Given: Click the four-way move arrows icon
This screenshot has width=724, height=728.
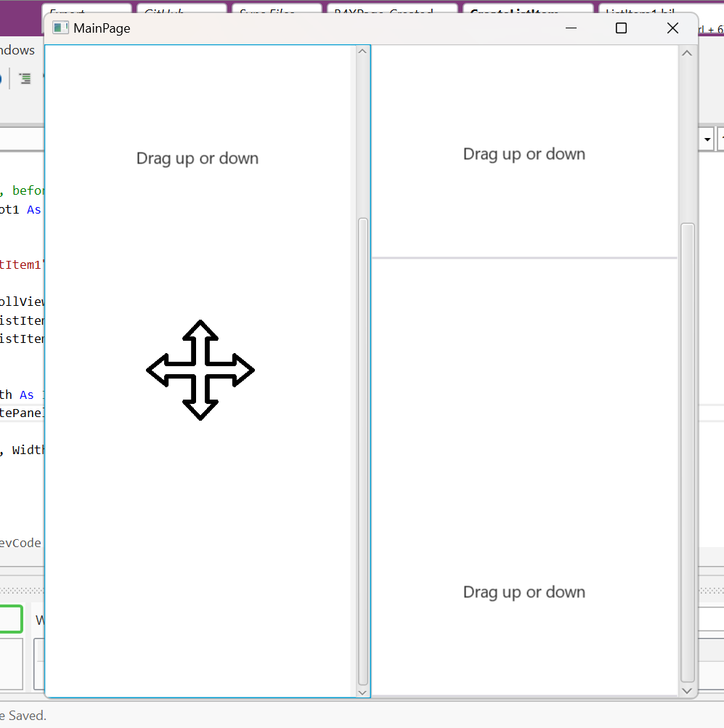Looking at the screenshot, I should click(200, 370).
